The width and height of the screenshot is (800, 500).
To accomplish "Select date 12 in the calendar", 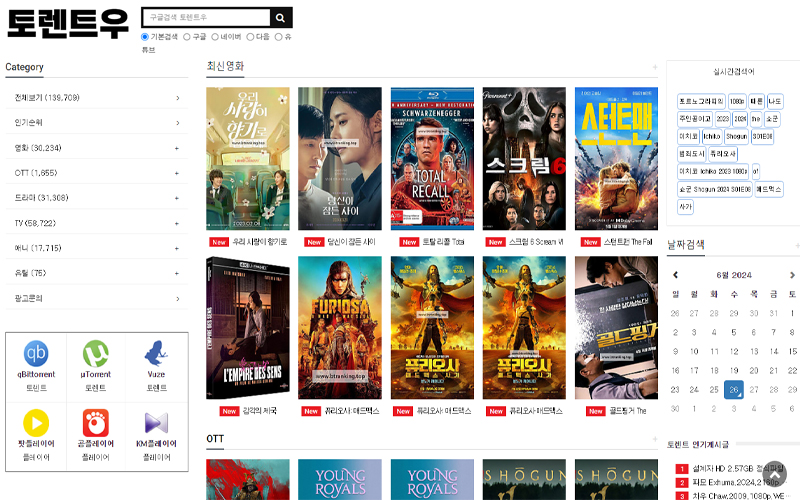I will pyautogui.click(x=734, y=352).
